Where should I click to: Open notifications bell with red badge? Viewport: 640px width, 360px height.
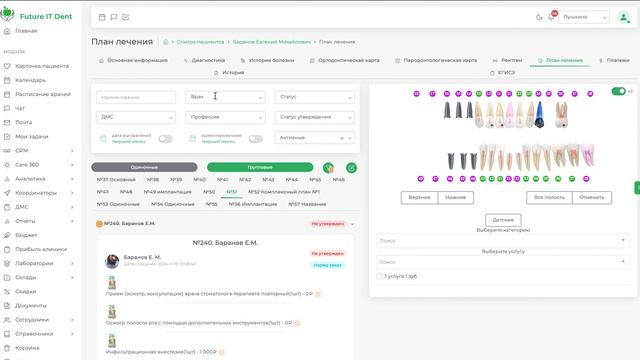click(x=552, y=16)
